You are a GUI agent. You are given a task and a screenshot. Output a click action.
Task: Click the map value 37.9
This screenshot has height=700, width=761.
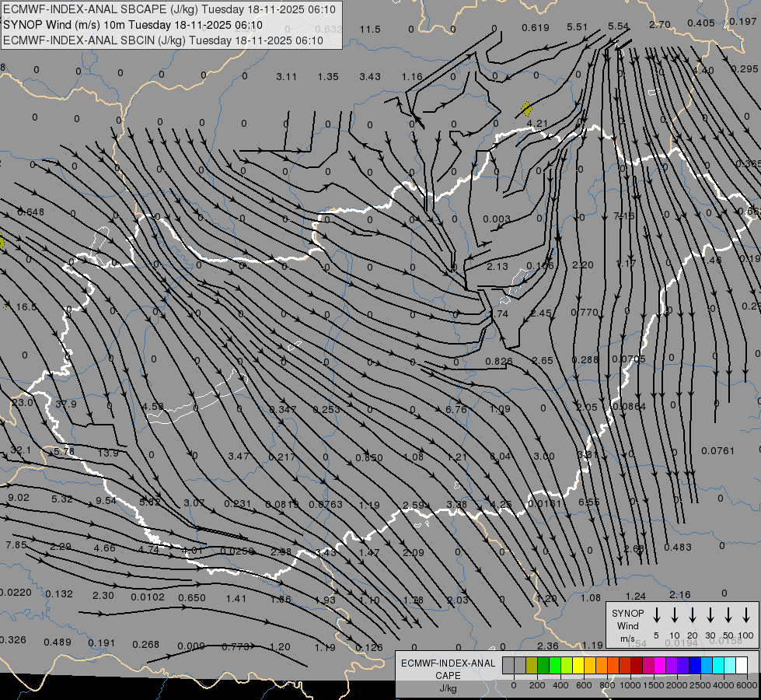point(66,404)
